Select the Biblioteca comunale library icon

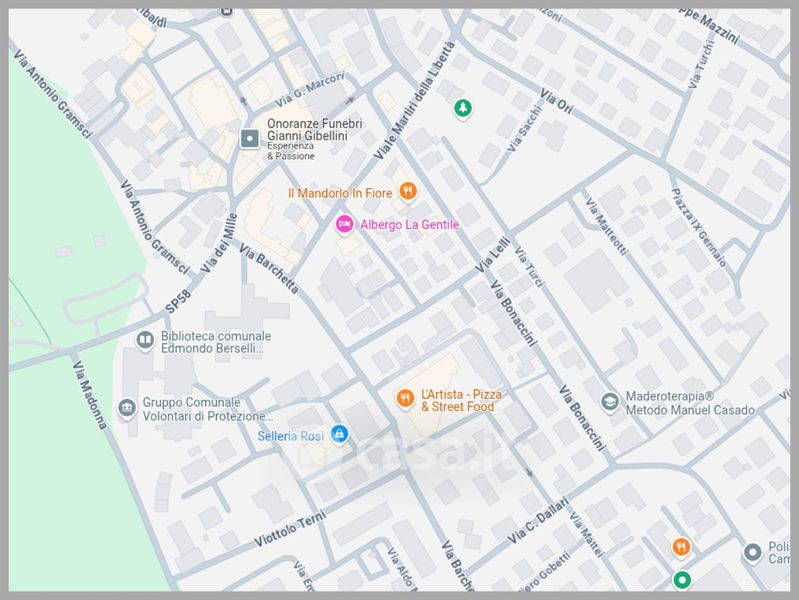(145, 342)
